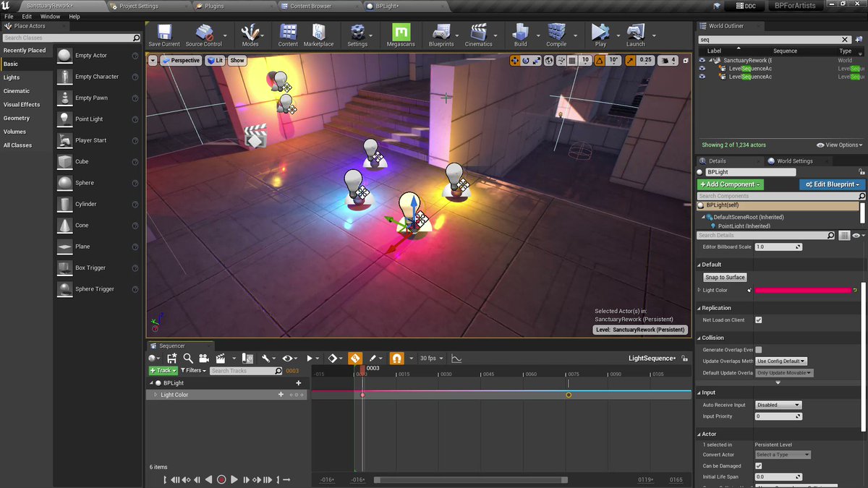Open the Sequencer curve editor icon

[x=456, y=358]
